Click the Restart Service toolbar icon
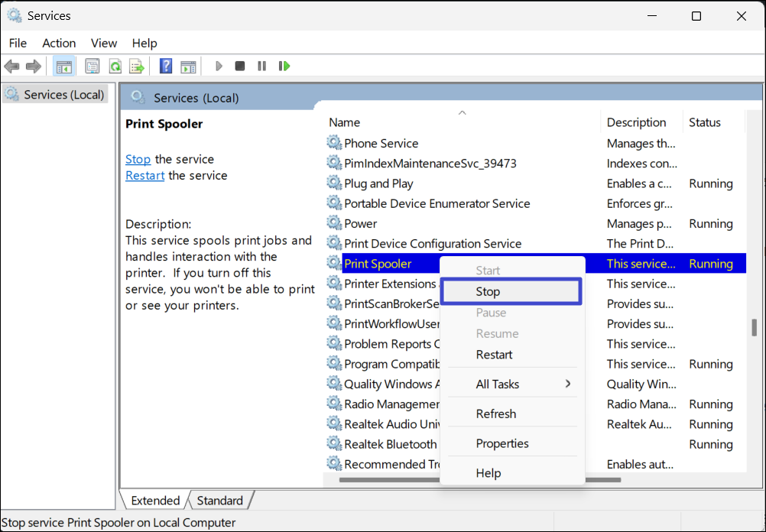The width and height of the screenshot is (766, 532). click(284, 66)
